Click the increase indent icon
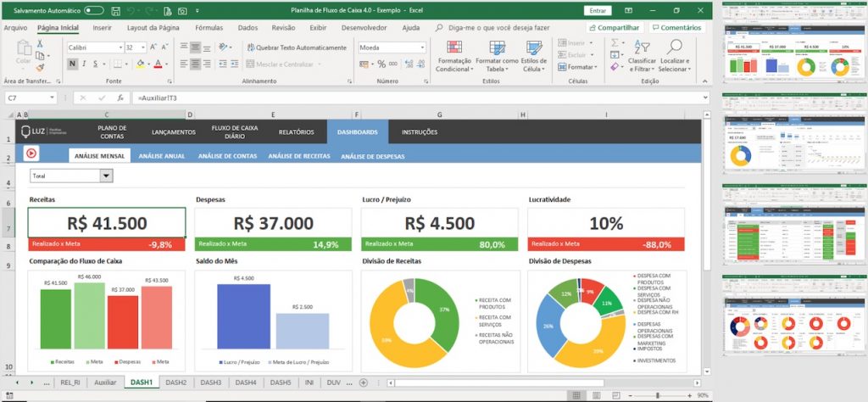868x402 pixels. point(234,64)
